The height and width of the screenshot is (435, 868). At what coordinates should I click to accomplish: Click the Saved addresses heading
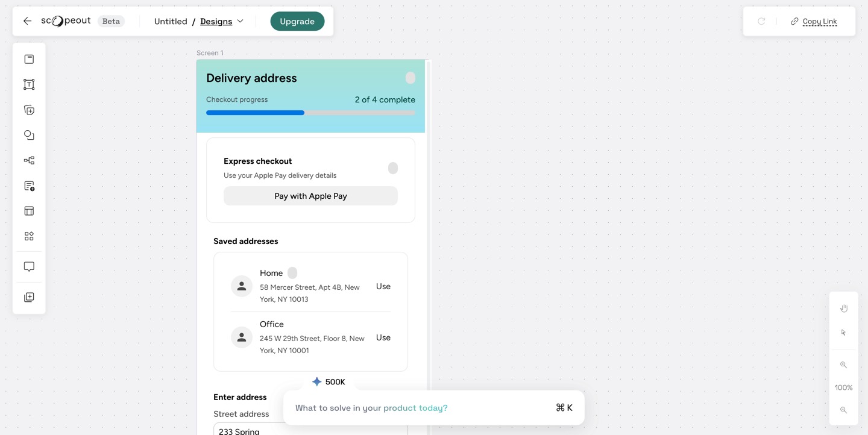pos(246,241)
